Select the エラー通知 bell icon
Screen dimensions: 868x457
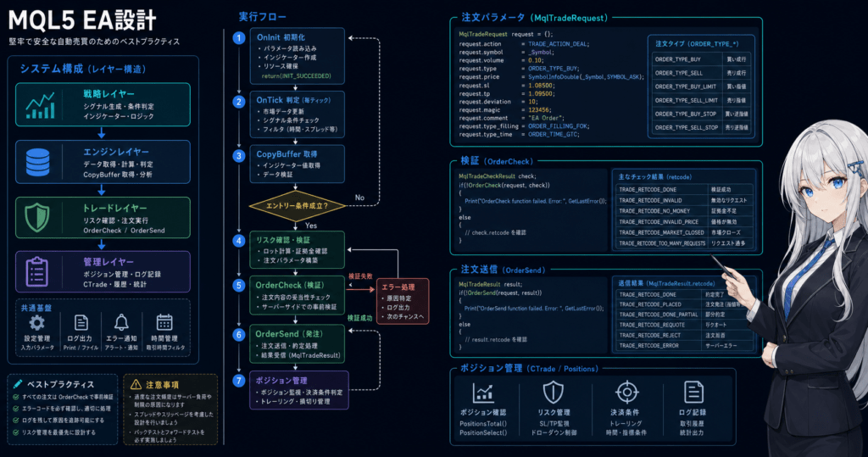(x=121, y=322)
